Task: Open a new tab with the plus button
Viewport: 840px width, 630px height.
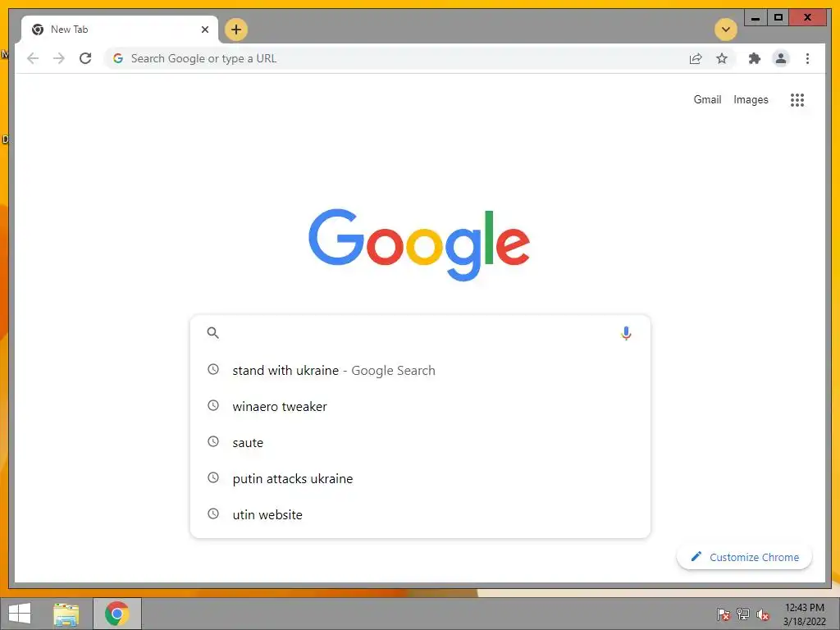Action: click(x=236, y=30)
